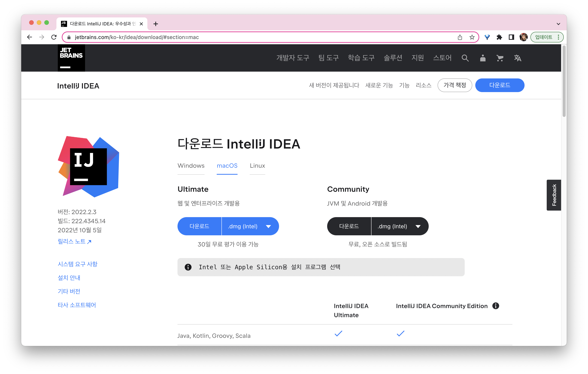Switch to Linux tab
The image size is (588, 374).
(x=257, y=166)
